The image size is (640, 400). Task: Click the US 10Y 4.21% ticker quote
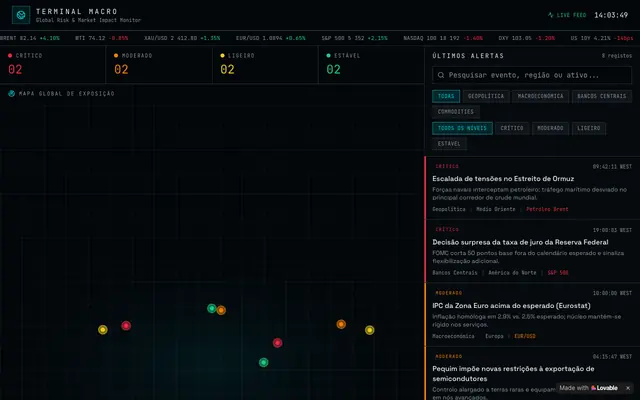coord(602,38)
